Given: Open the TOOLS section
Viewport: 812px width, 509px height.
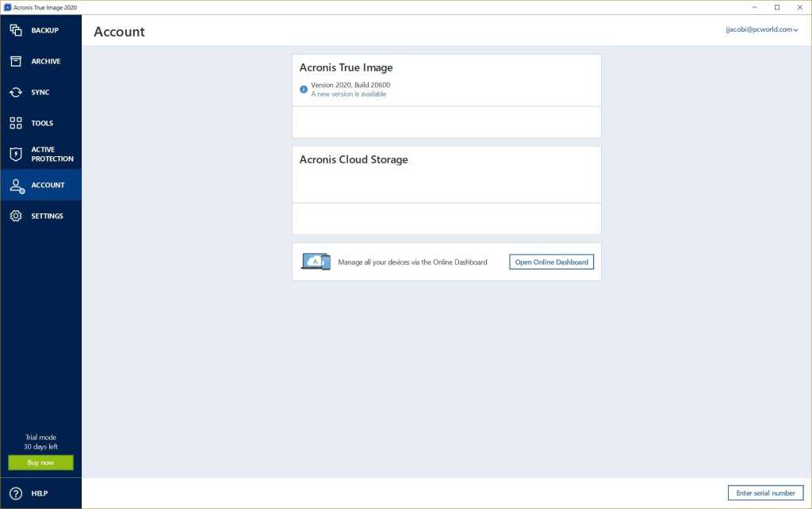Looking at the screenshot, I should [x=42, y=123].
